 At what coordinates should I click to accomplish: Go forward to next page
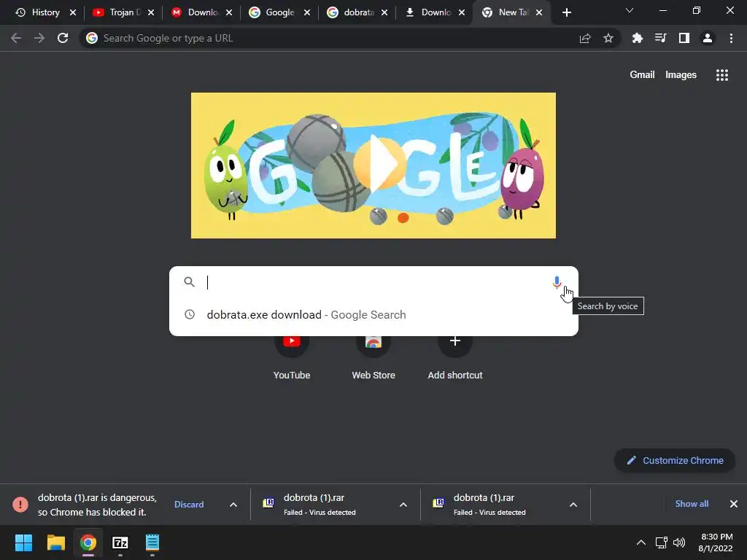coord(39,38)
